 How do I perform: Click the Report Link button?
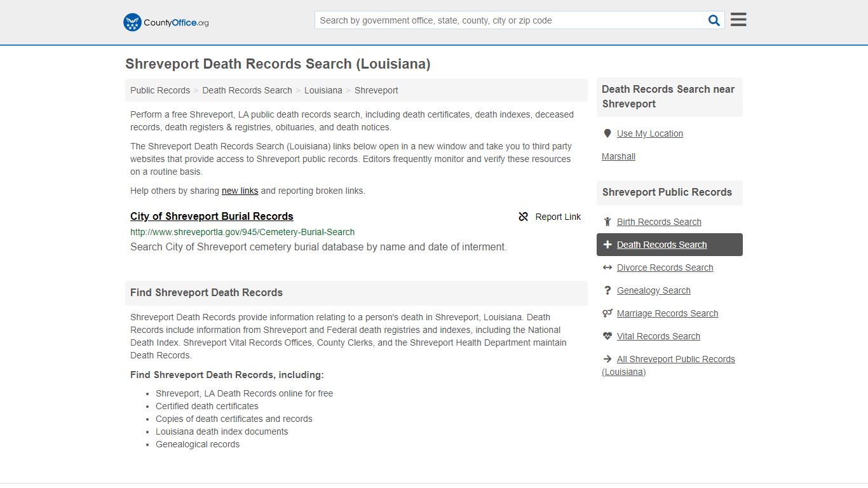(x=550, y=217)
